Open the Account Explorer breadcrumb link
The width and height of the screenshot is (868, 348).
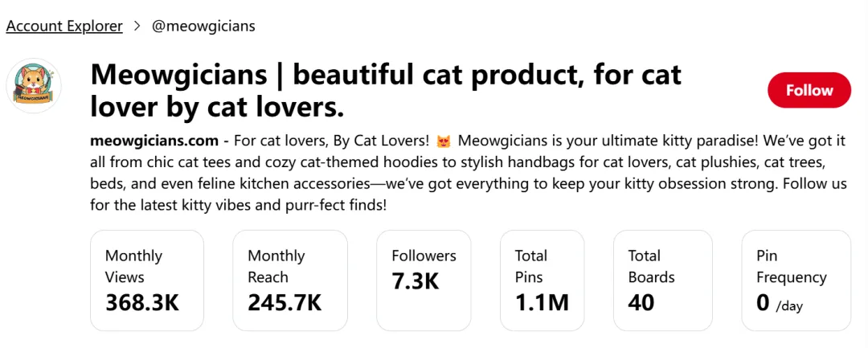[x=64, y=26]
